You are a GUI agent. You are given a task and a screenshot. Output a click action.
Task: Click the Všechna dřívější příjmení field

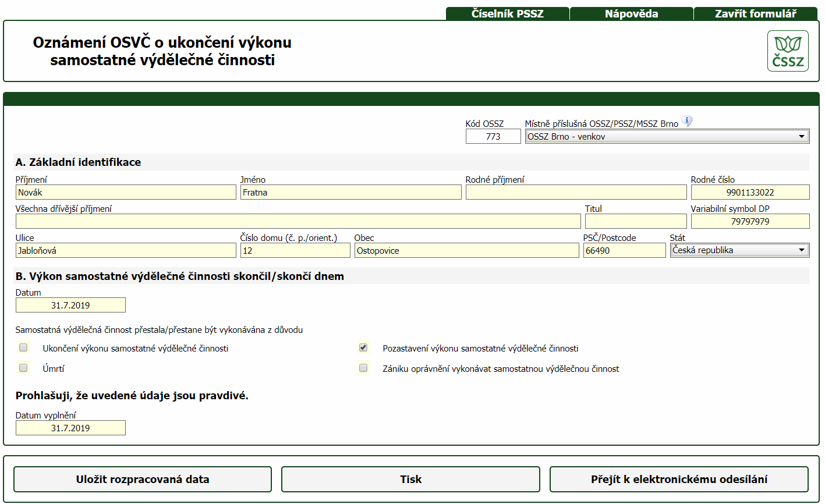[298, 221]
